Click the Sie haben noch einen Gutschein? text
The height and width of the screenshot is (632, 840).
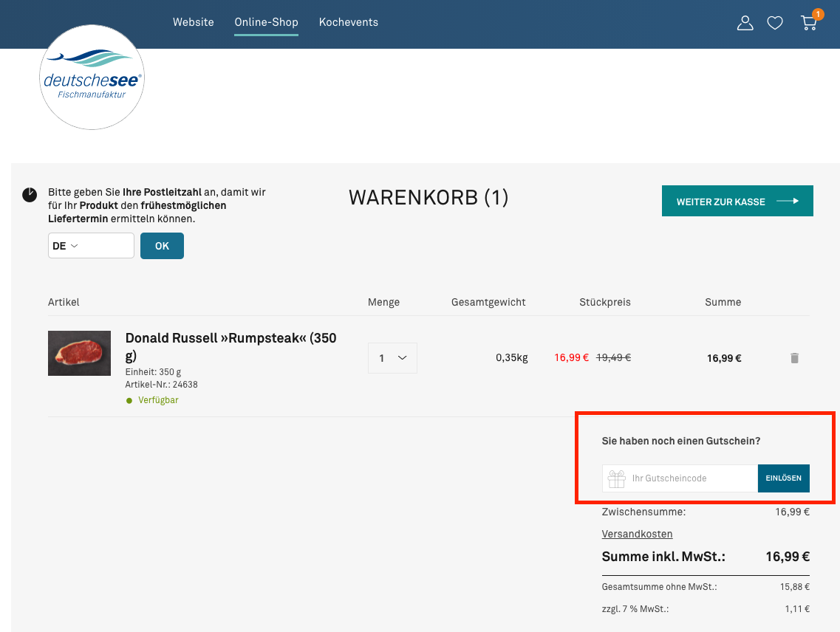[x=681, y=441]
